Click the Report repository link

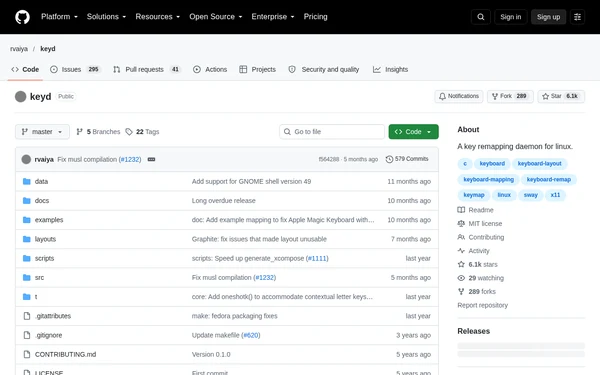483,305
